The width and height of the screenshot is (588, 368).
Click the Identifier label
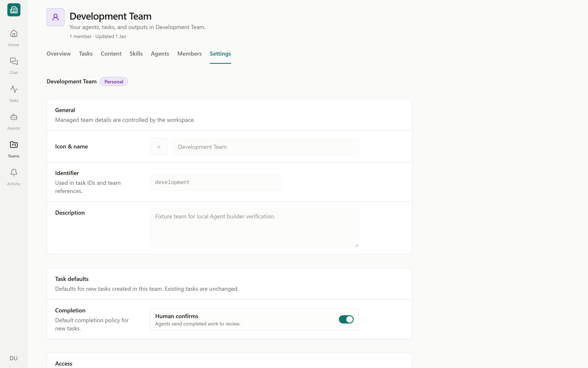[x=67, y=173]
